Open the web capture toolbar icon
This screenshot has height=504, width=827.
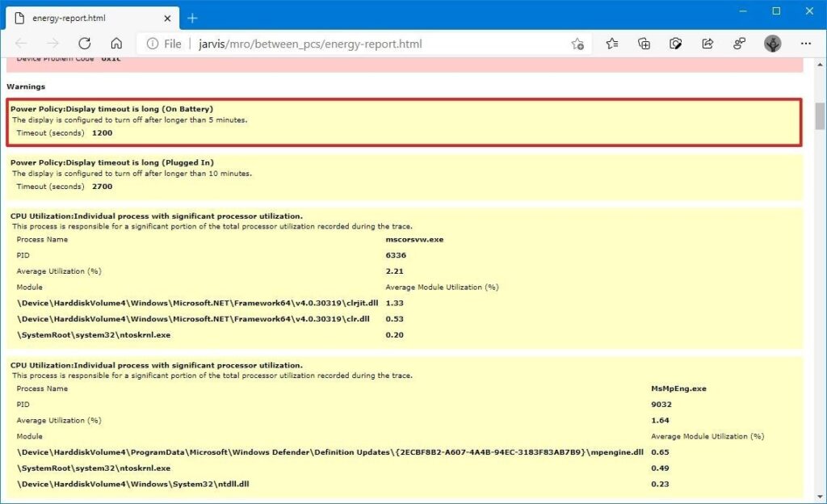click(676, 44)
